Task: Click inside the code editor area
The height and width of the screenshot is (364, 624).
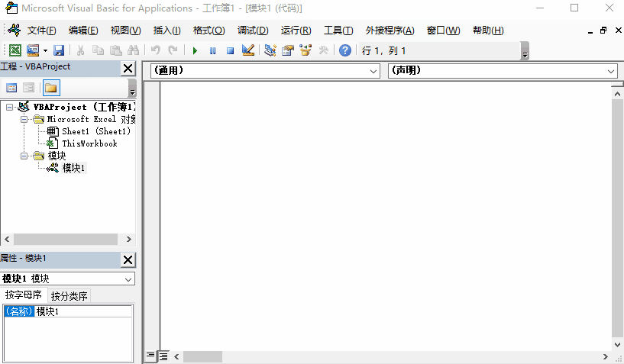Action: pos(385,216)
